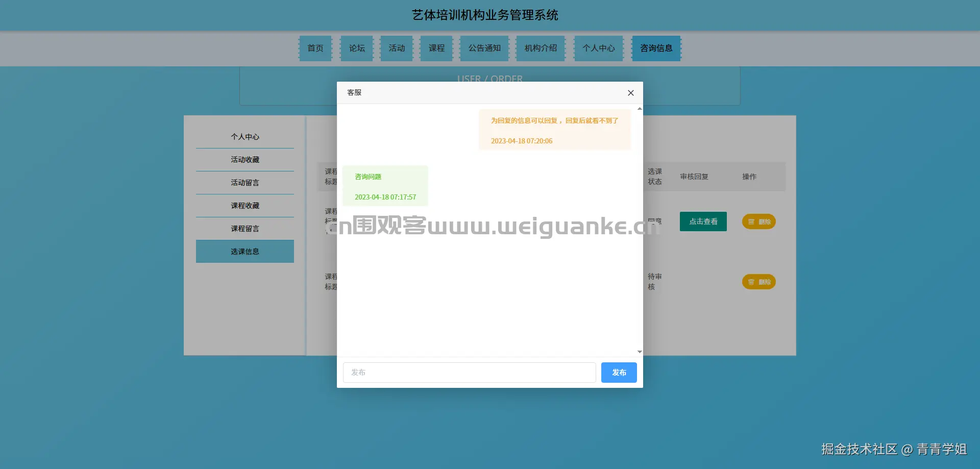The width and height of the screenshot is (980, 469).
Task: Click the 客服 dialog title
Action: point(354,92)
